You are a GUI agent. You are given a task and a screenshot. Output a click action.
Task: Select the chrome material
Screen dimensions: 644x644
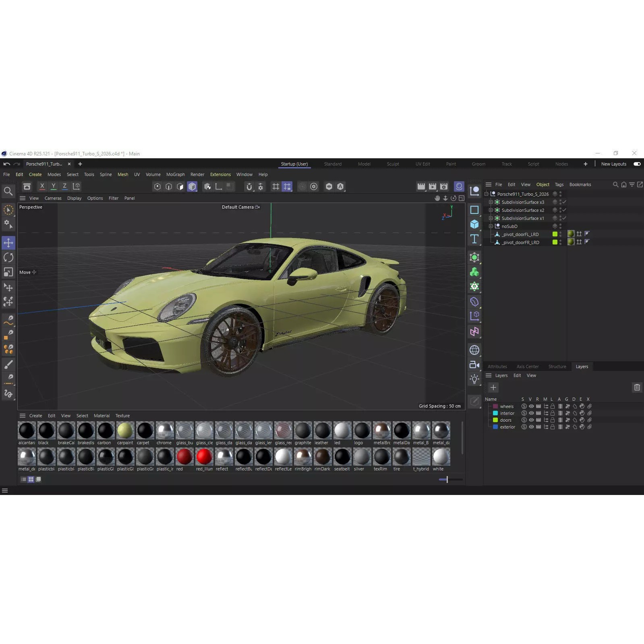pos(165,430)
